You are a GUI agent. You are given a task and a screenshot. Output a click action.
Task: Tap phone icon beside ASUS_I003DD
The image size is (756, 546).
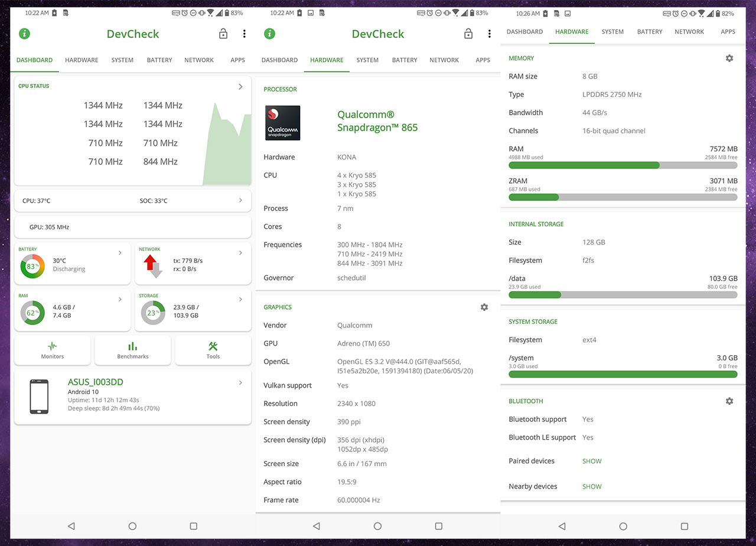click(39, 396)
